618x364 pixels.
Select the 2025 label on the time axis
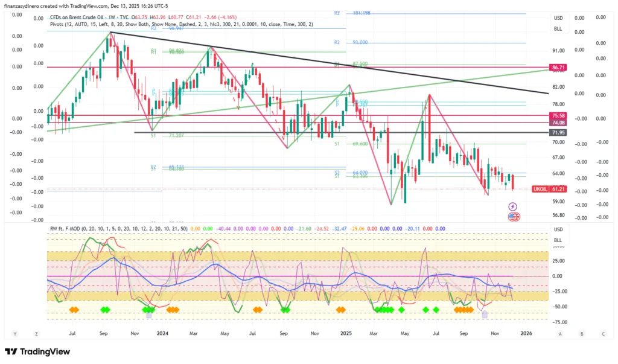tap(346, 333)
